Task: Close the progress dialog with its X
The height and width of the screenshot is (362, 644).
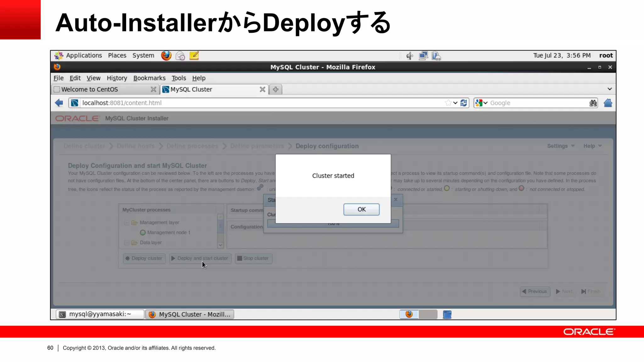Action: 396,199
